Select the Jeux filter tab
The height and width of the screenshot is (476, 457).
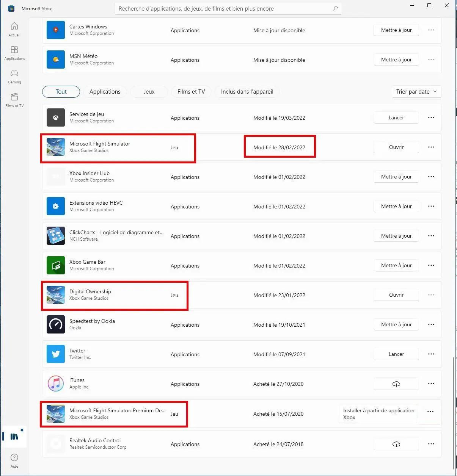(x=149, y=92)
